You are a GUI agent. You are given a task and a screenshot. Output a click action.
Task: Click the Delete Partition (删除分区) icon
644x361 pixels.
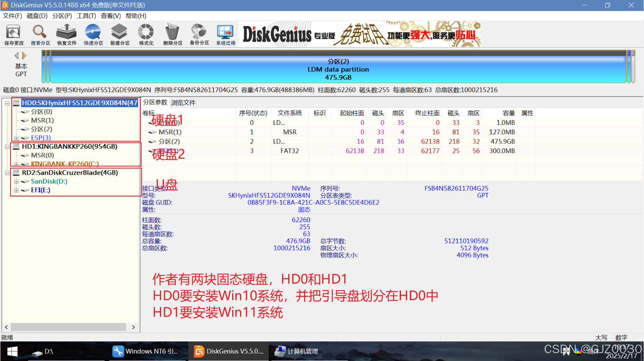(x=173, y=35)
